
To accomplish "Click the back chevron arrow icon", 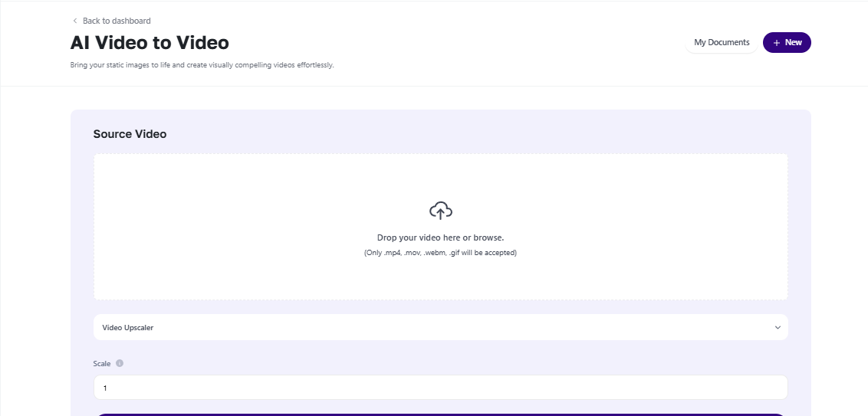I will (x=74, y=21).
